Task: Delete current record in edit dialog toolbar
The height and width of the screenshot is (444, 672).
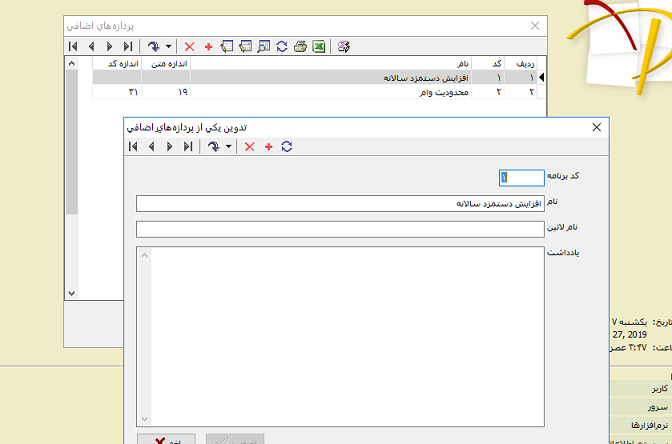Action: tap(249, 147)
